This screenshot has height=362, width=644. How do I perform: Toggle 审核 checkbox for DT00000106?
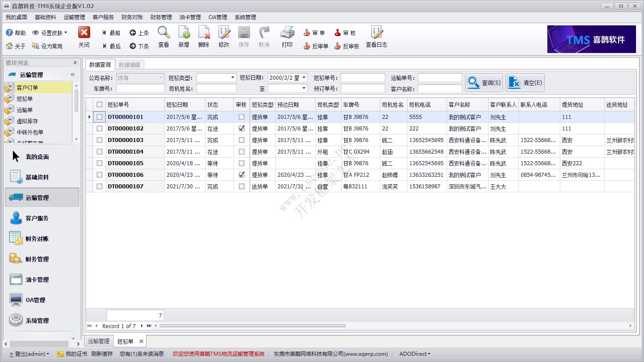click(x=241, y=175)
